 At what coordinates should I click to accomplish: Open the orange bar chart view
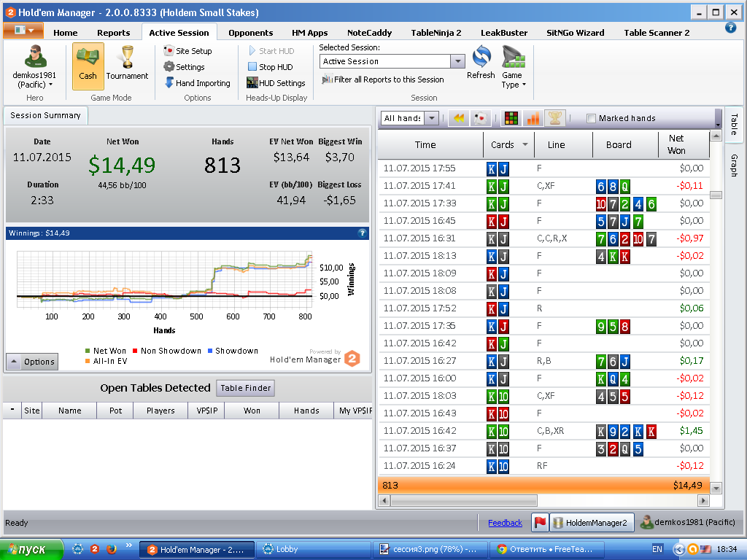(x=533, y=118)
